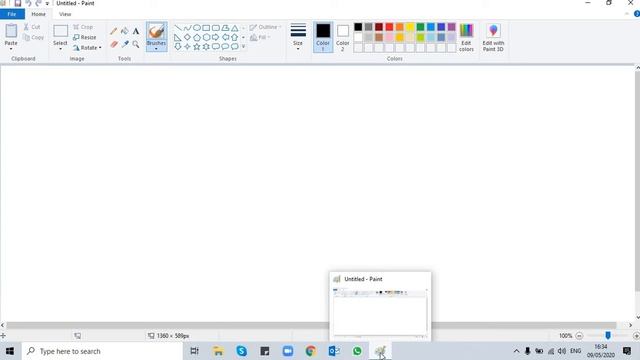Select the Fill with color bucket tool
640x360 pixels.
point(124,31)
